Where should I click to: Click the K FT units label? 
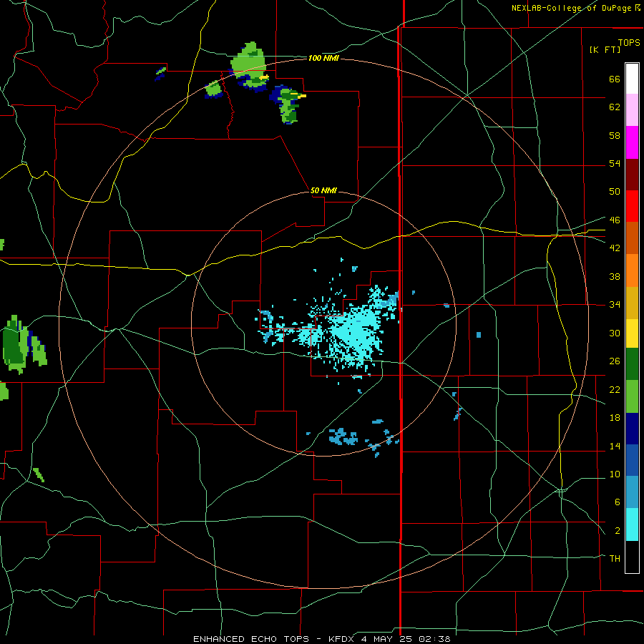pos(605,50)
